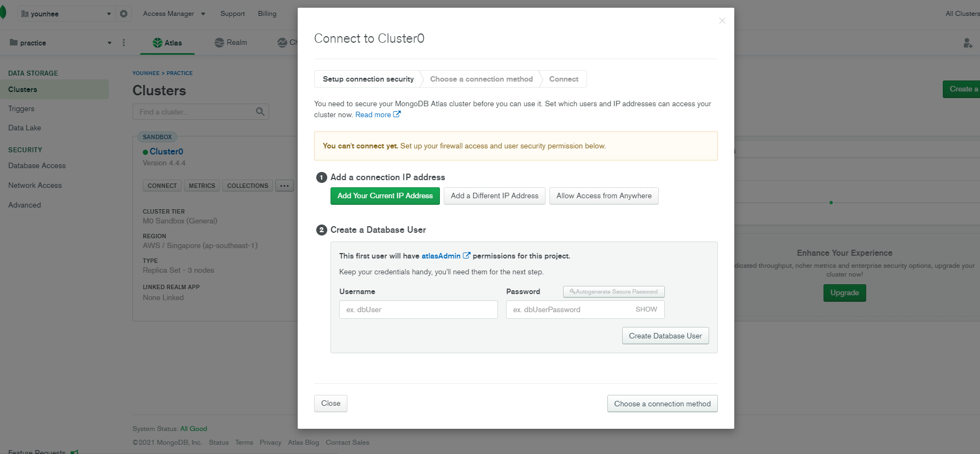The width and height of the screenshot is (980, 454).
Task: Click the CONNECT button on Cluster0
Action: pos(163,186)
